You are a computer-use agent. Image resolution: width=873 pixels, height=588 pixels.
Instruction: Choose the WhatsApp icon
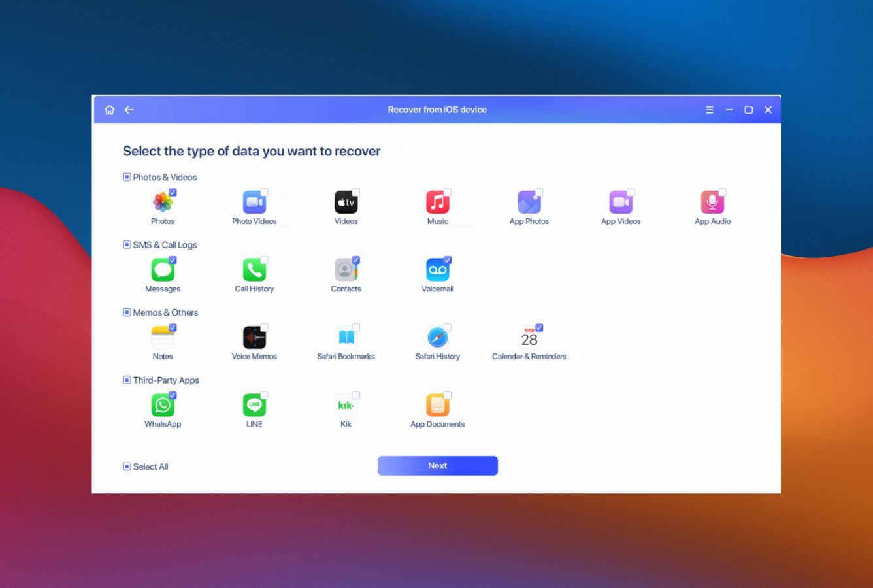coord(163,405)
